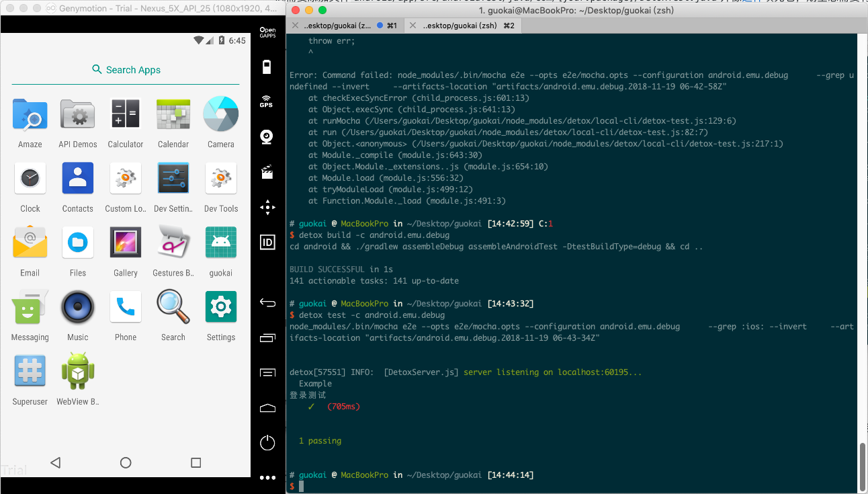Image resolution: width=868 pixels, height=494 pixels.
Task: Click the terminal scrollbar thumb
Action: [863, 466]
